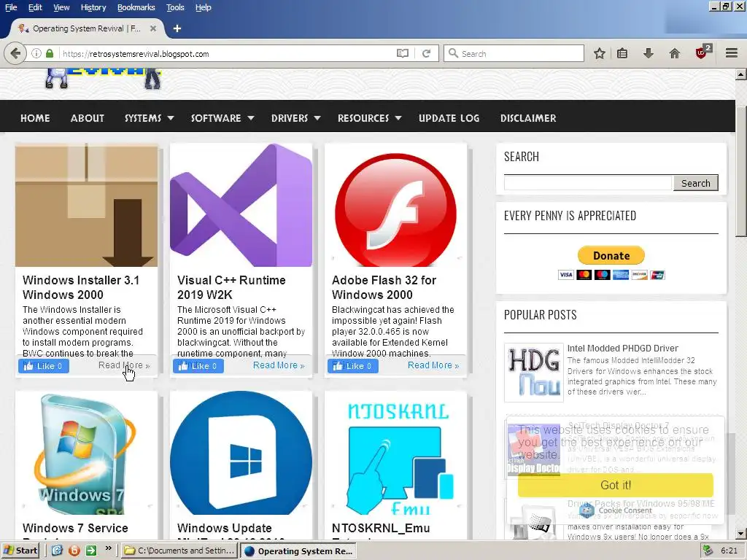Open Adobe Flash 32 for Windows 2000 title

[x=384, y=287]
